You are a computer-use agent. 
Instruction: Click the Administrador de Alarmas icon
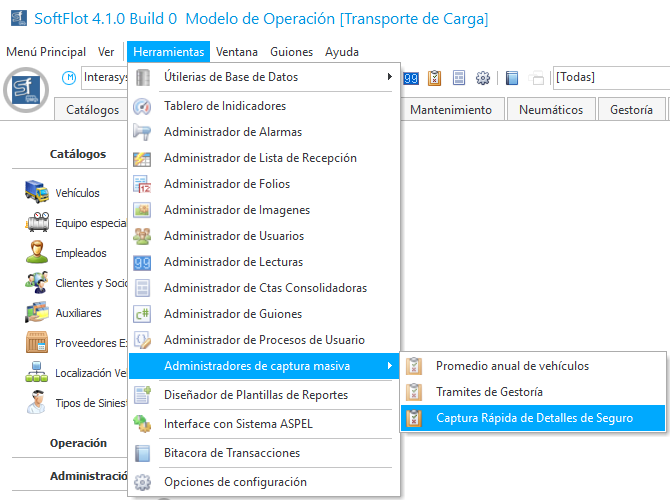[143, 132]
